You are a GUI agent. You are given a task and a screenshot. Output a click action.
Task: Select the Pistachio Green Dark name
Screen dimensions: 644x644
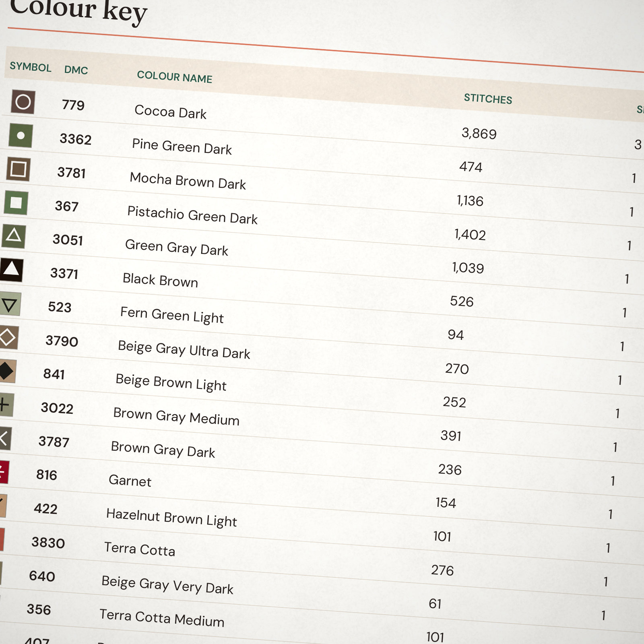(192, 215)
